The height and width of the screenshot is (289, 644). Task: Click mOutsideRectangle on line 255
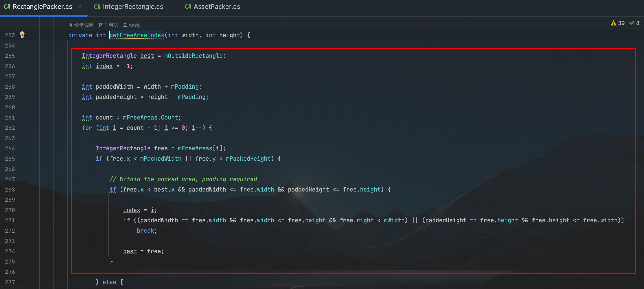tap(193, 56)
